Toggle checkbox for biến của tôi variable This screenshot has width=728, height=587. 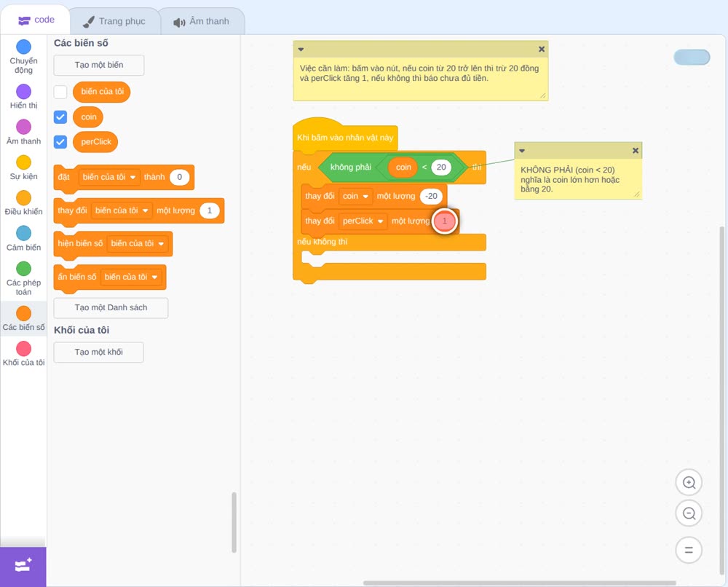60,92
